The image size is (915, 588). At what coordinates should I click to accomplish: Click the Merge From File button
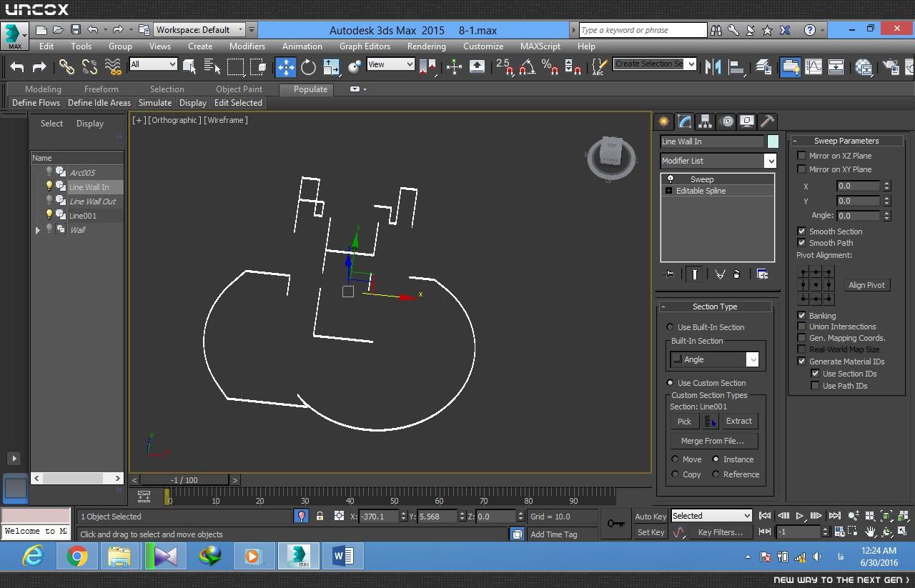click(713, 441)
